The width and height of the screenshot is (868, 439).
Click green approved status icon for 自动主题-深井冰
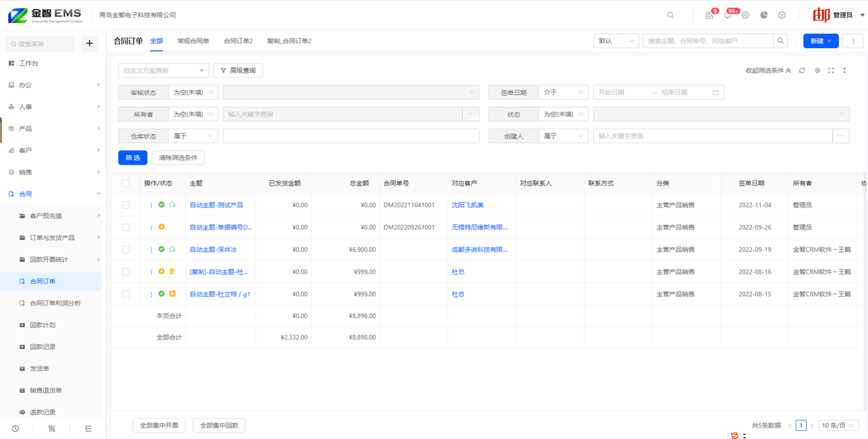click(x=161, y=249)
